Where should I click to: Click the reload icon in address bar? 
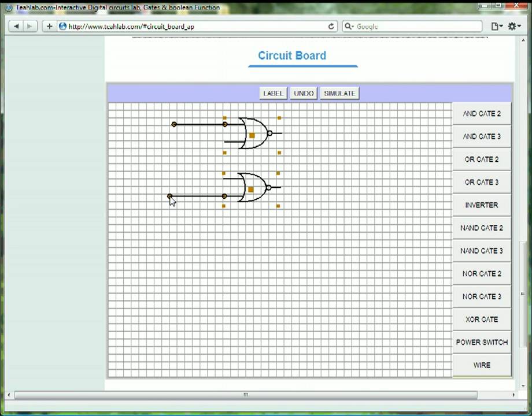click(331, 26)
